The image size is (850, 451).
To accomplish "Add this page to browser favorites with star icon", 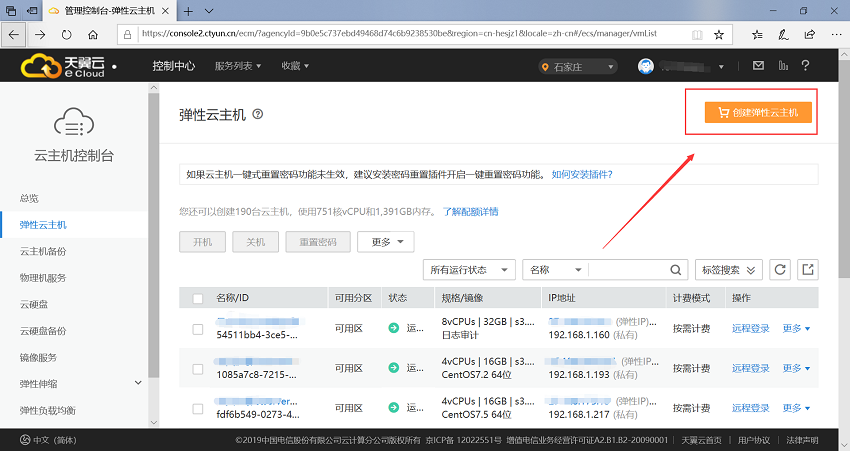I will point(719,33).
